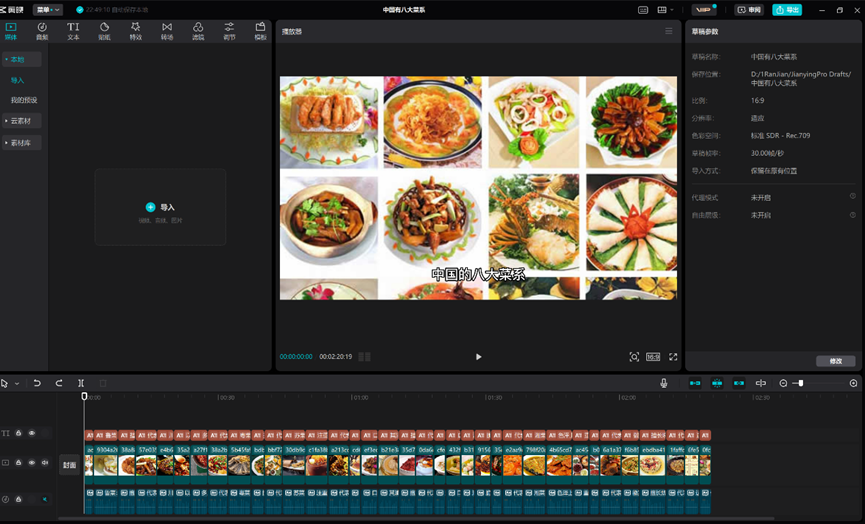Viewport: 865px width, 524px height.
Task: Click the timeline zoom in icon
Action: [853, 383]
